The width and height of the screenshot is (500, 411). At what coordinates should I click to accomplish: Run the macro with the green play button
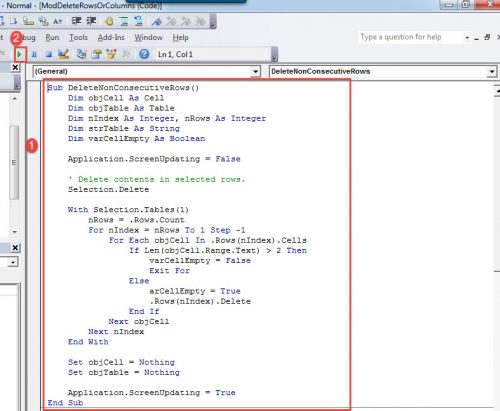pyautogui.click(x=20, y=54)
